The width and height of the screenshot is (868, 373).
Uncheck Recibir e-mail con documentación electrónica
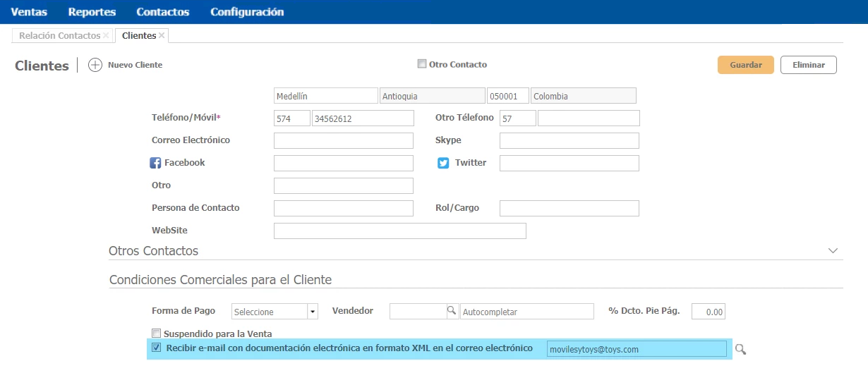pos(157,348)
